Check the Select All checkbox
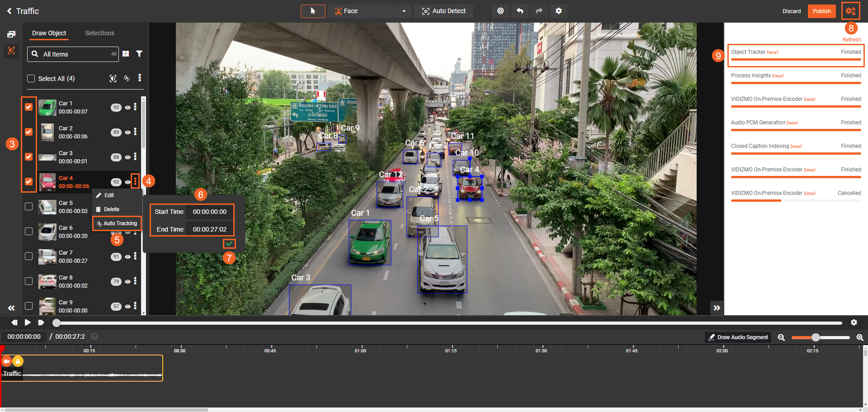The width and height of the screenshot is (868, 412). (x=31, y=79)
